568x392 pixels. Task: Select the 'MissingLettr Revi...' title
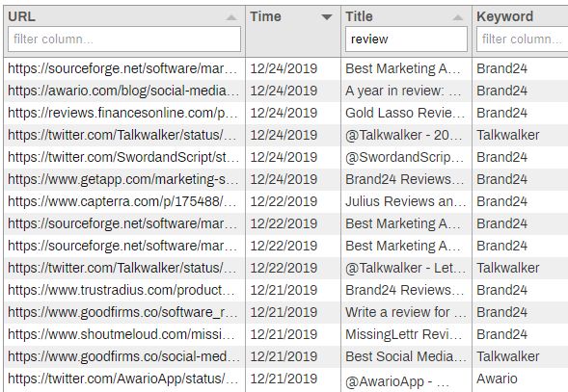pyautogui.click(x=403, y=334)
